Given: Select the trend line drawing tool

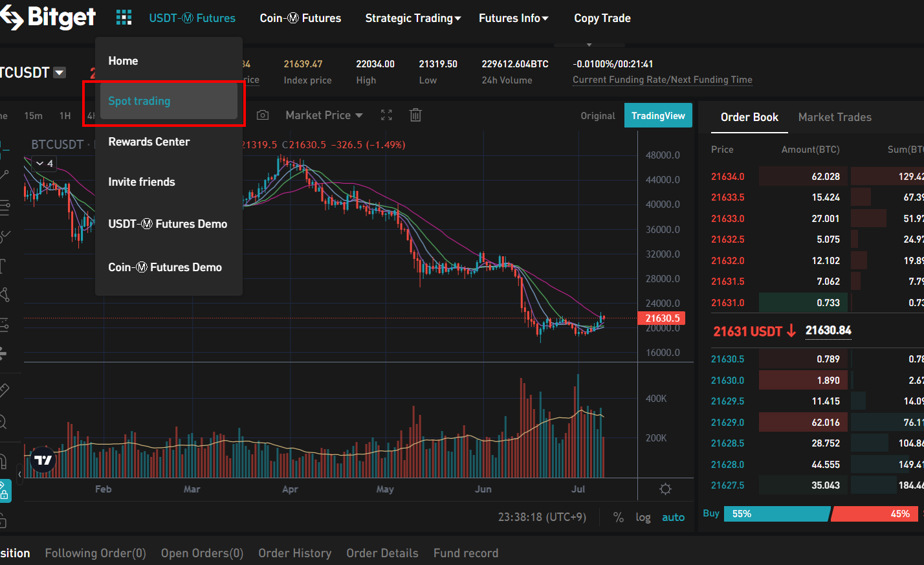Looking at the screenshot, I should (x=4, y=175).
